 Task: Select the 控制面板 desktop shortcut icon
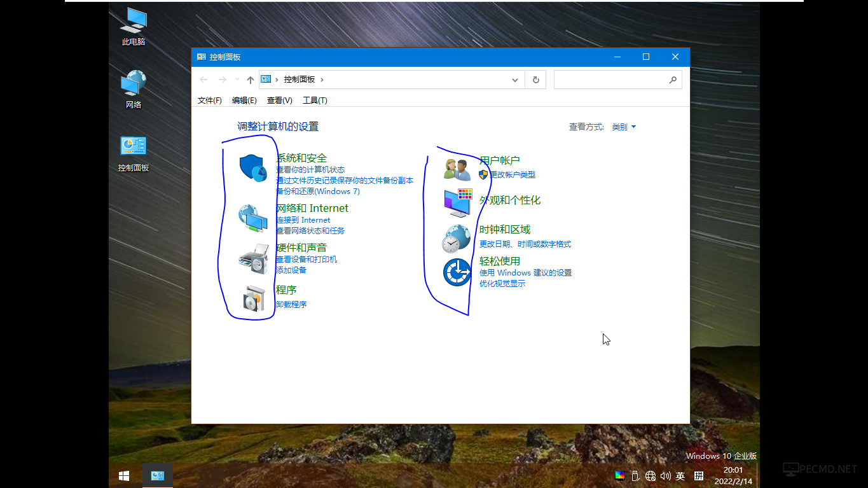[x=134, y=153]
